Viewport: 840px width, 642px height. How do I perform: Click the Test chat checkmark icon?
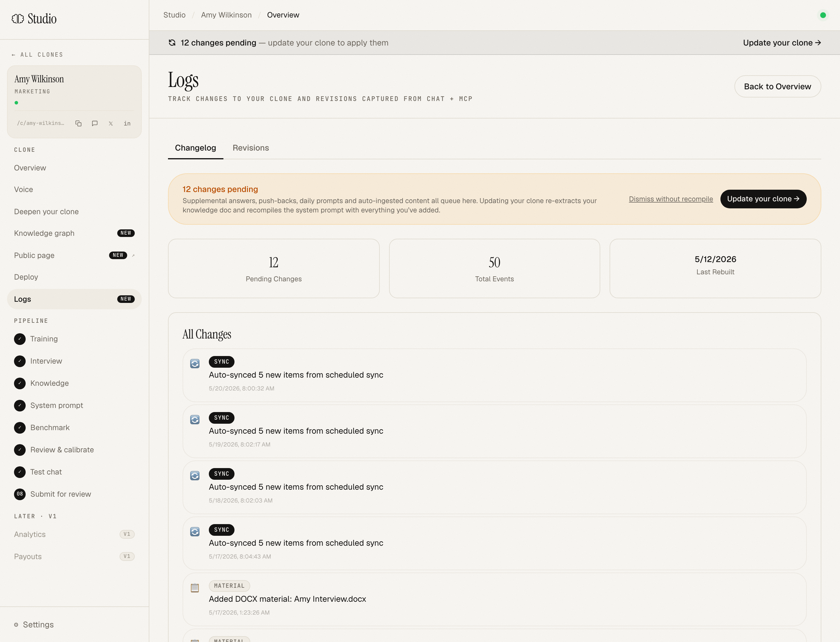(x=20, y=472)
